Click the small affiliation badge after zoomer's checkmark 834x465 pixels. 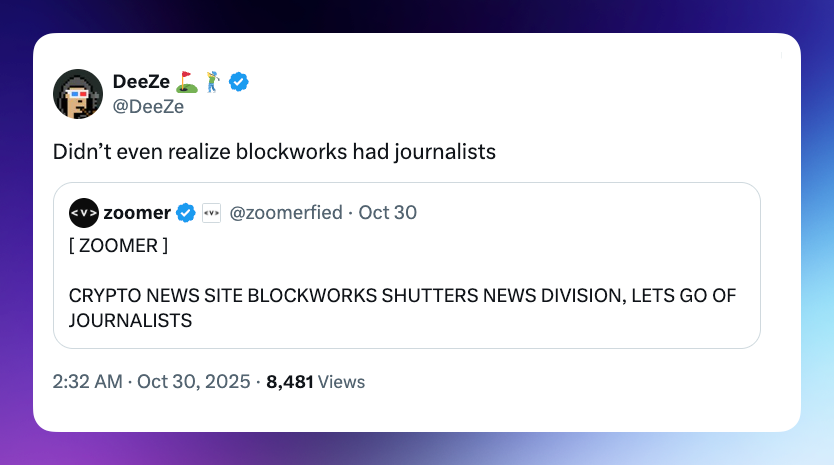pos(211,212)
